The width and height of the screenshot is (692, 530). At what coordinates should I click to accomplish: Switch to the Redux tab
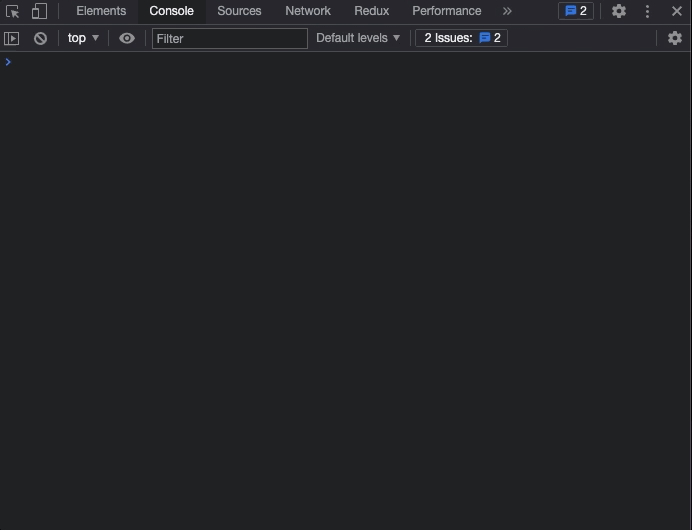coord(372,11)
